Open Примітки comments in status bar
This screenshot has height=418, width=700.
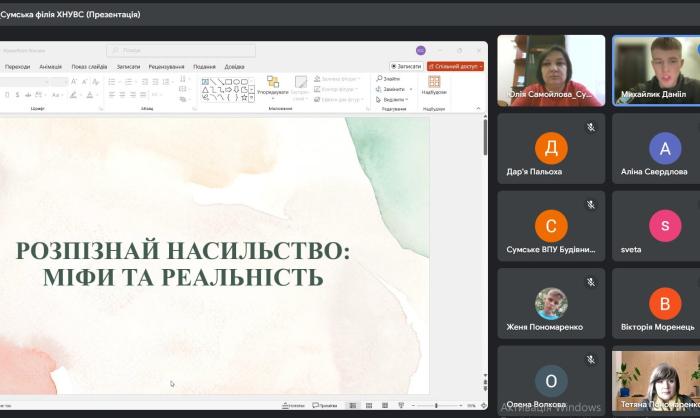click(325, 405)
